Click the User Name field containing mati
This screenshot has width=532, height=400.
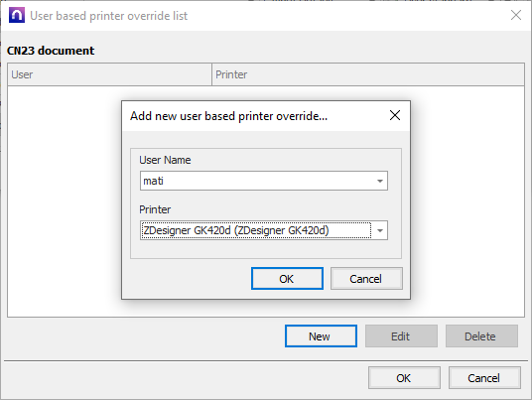264,181
